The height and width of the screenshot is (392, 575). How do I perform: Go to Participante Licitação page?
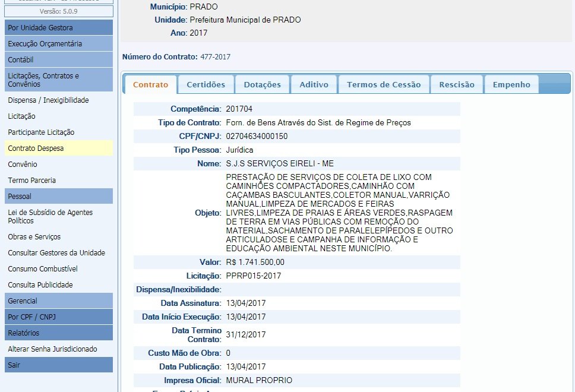41,132
